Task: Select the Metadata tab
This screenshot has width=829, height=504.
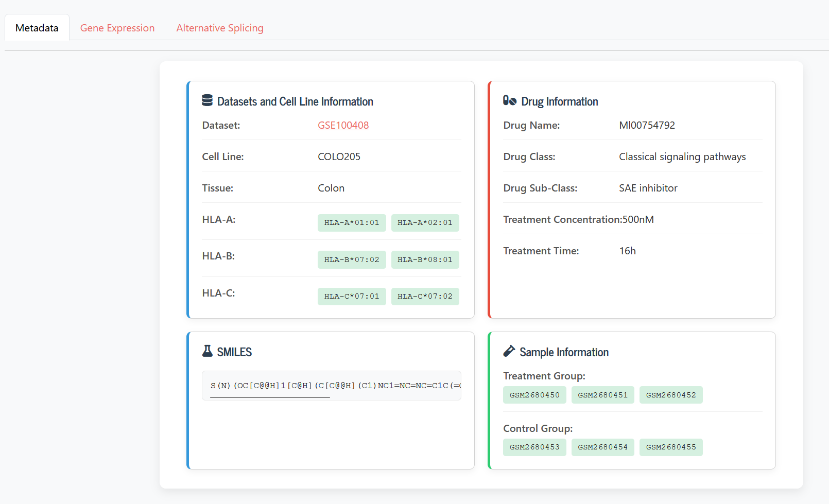Action: coord(37,28)
